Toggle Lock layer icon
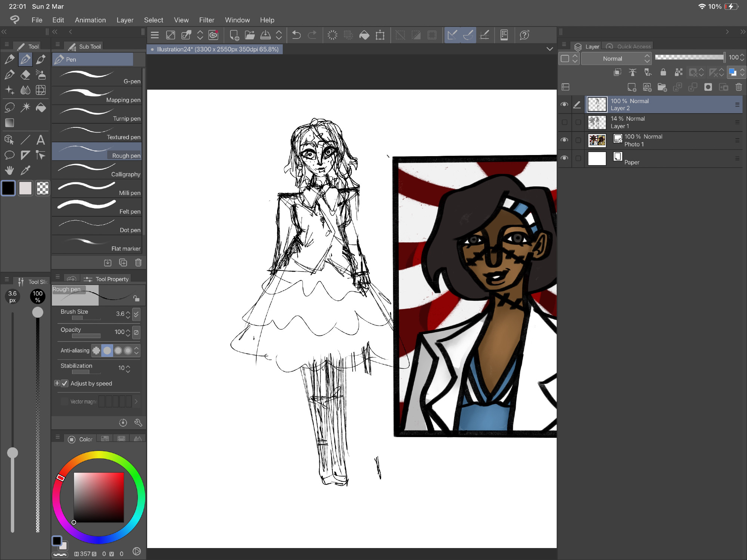Image resolution: width=747 pixels, height=560 pixels. (663, 72)
